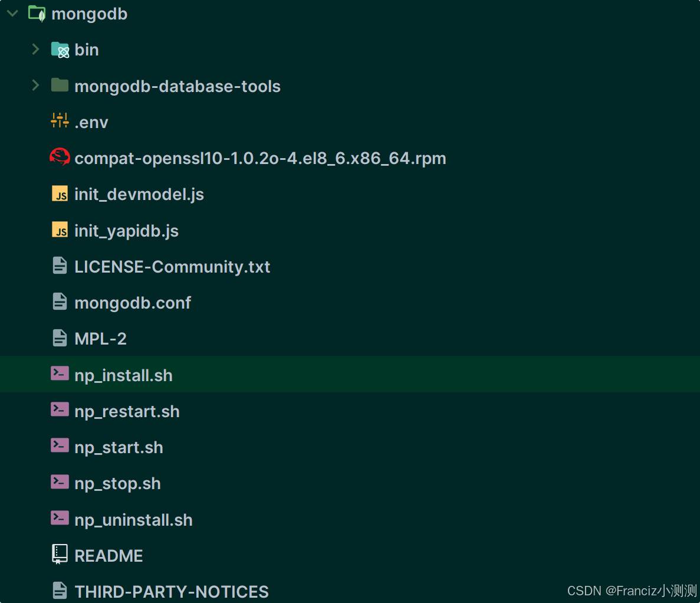The height and width of the screenshot is (603, 700).
Task: Click the np_start.sh shell script icon
Action: pyautogui.click(x=60, y=446)
